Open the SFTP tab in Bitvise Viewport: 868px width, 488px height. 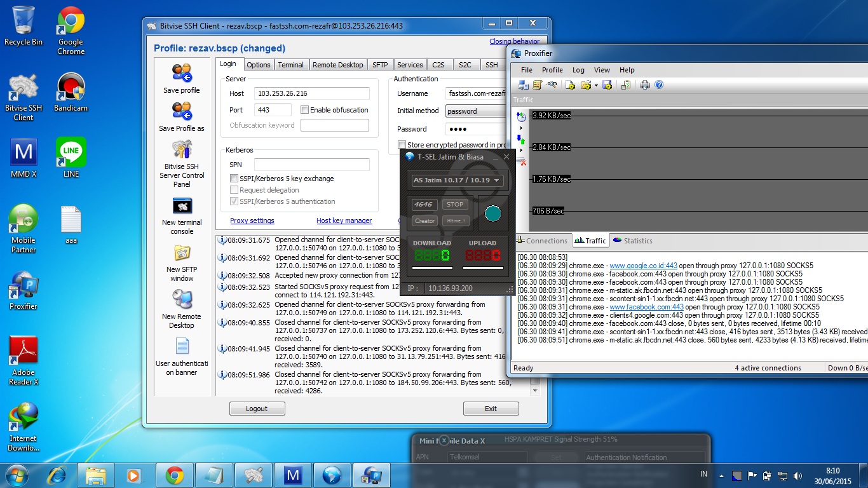[x=380, y=65]
